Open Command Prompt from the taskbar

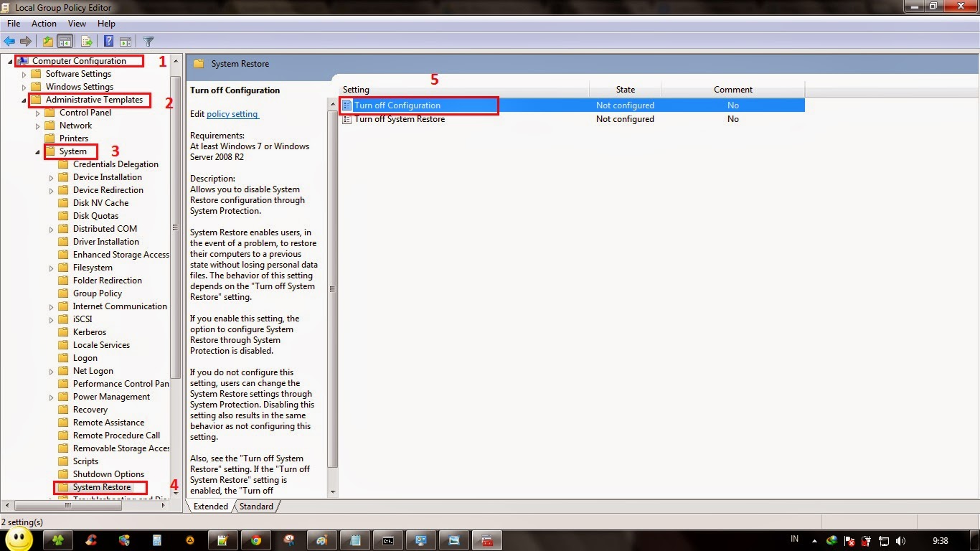click(388, 539)
